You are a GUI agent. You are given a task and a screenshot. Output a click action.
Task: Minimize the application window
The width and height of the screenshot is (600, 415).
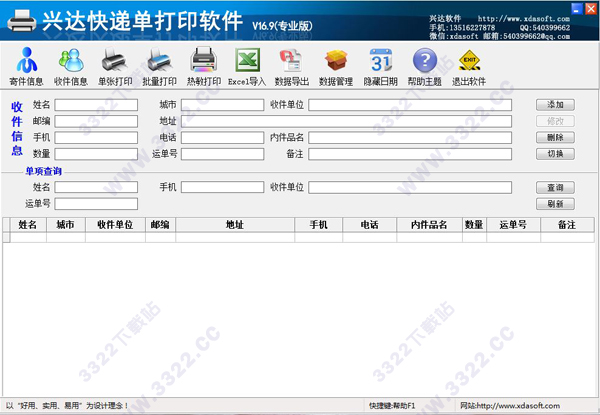click(577, 8)
